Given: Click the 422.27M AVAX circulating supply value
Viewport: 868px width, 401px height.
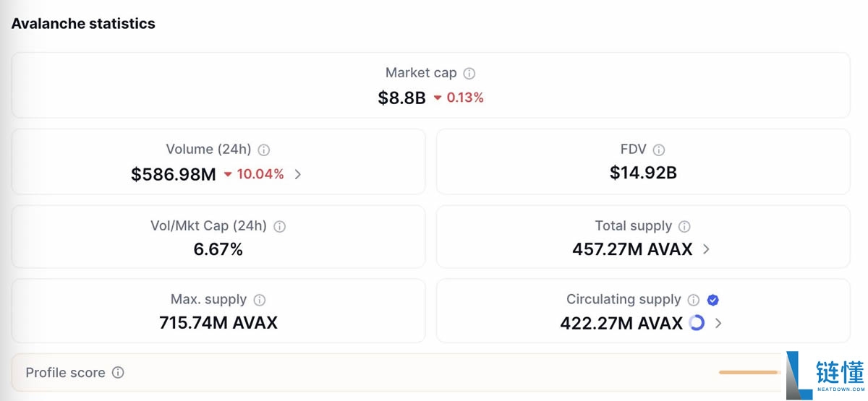Looking at the screenshot, I should click(621, 323).
